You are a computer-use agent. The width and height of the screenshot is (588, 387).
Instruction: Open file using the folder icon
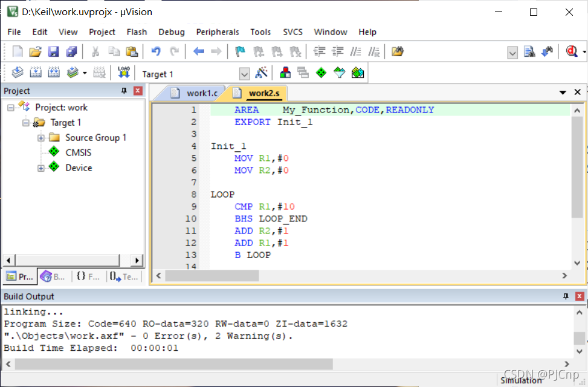point(35,51)
